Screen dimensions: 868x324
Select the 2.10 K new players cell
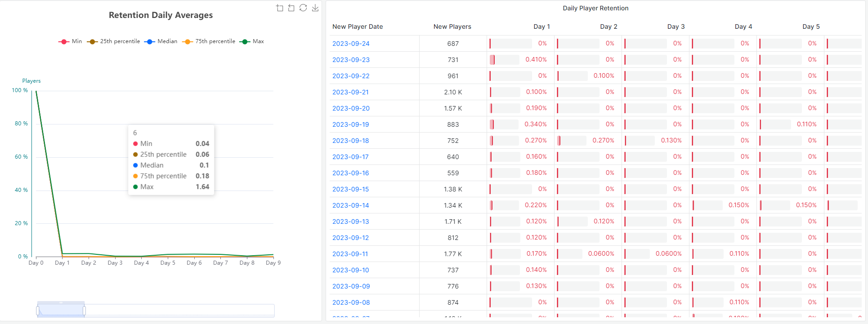coord(453,92)
